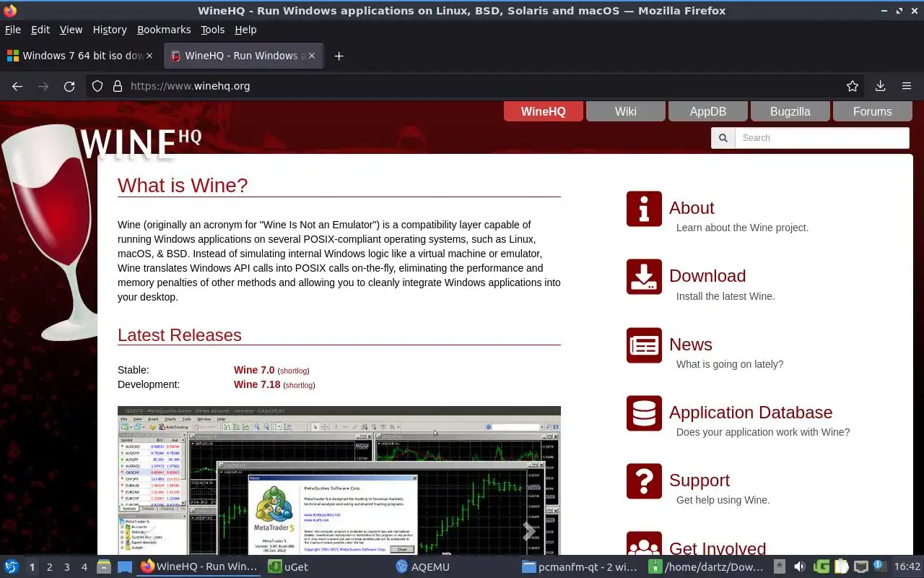Click the show desktop taskbar icon
Viewport: 924px width, 578px height.
[x=124, y=567]
